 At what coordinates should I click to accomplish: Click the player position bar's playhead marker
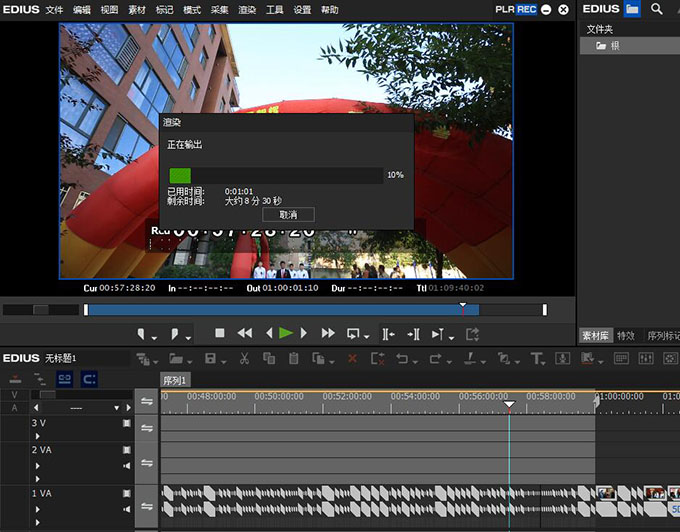(x=463, y=308)
